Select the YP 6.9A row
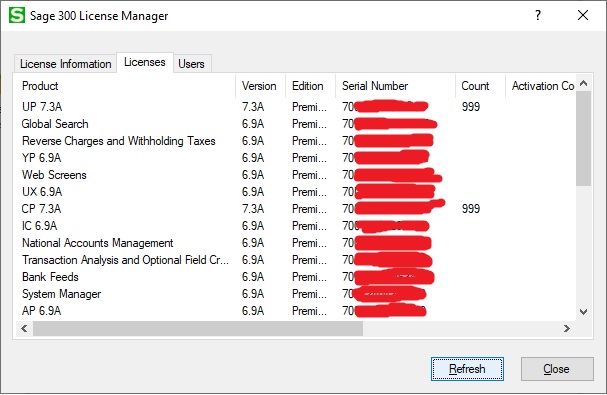The width and height of the screenshot is (607, 395). coord(296,158)
